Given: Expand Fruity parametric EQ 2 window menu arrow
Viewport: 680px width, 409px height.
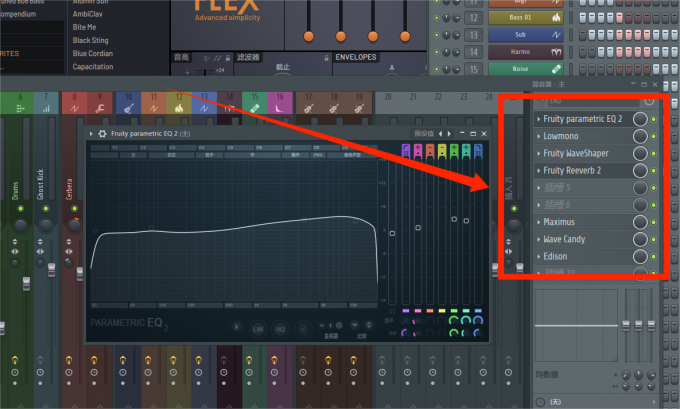Looking at the screenshot, I should click(91, 134).
